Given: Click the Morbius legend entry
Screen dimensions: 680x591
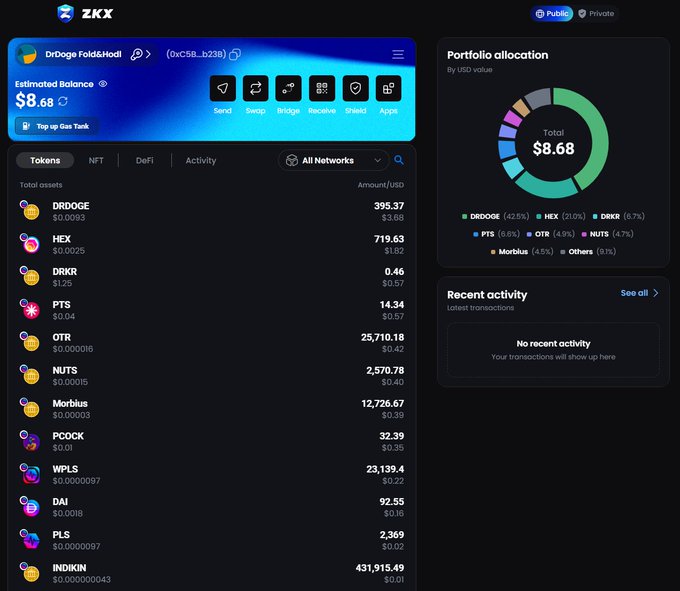Looking at the screenshot, I should 522,251.
